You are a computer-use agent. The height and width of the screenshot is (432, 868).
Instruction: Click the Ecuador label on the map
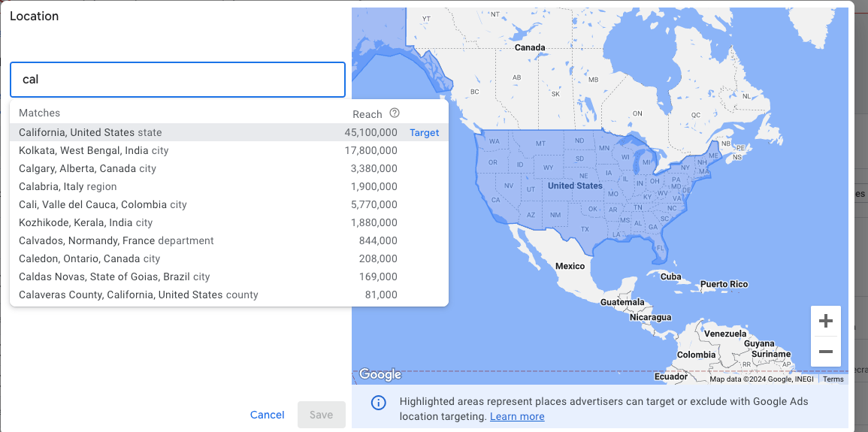[x=671, y=376]
